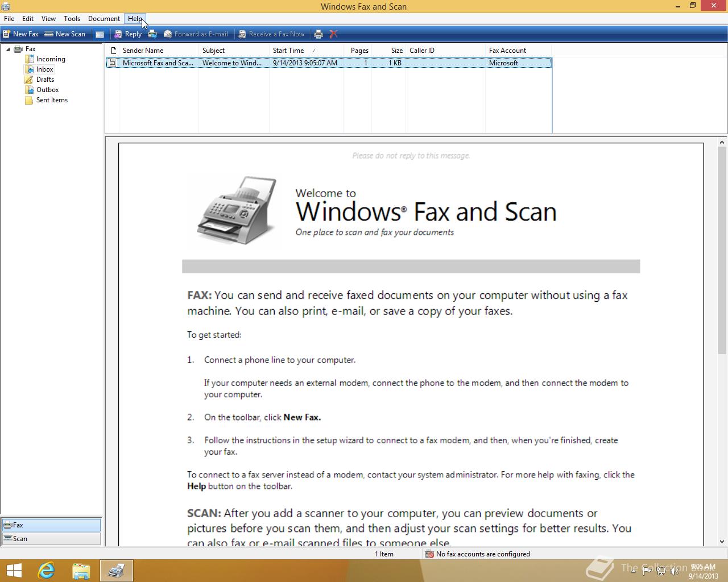728x582 pixels.
Task: Select the Inbox folder
Action: coord(45,69)
